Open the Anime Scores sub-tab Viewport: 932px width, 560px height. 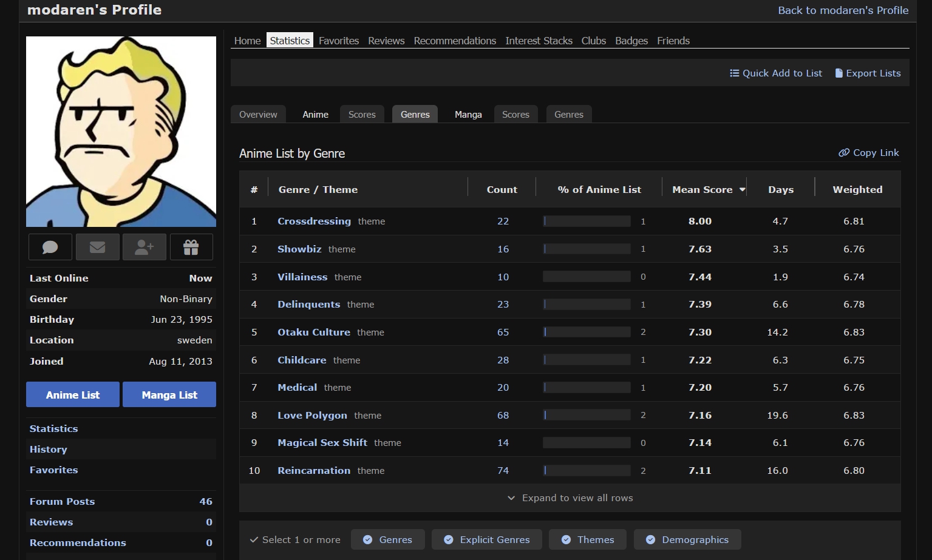click(x=362, y=115)
